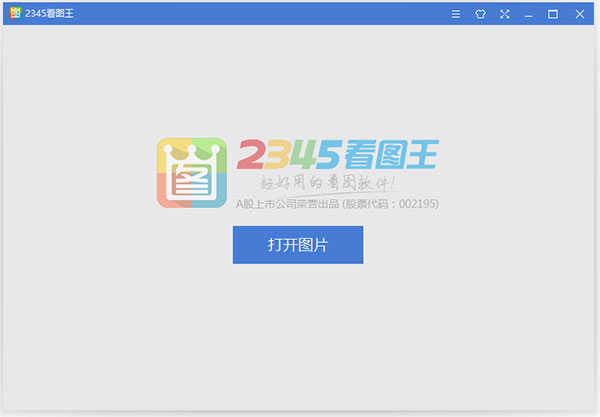
Task: Enter fullscreen using the expand arrows icon
Action: (x=505, y=14)
